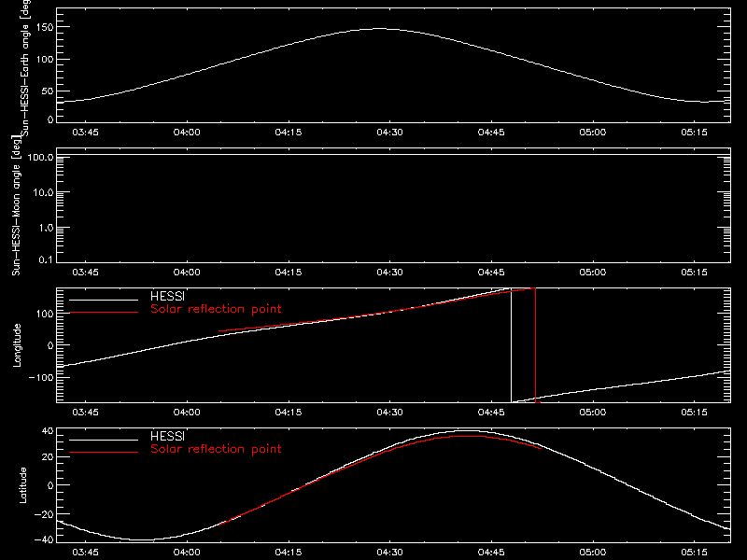Click the 50 tick on Earth angle axis

tap(48, 91)
